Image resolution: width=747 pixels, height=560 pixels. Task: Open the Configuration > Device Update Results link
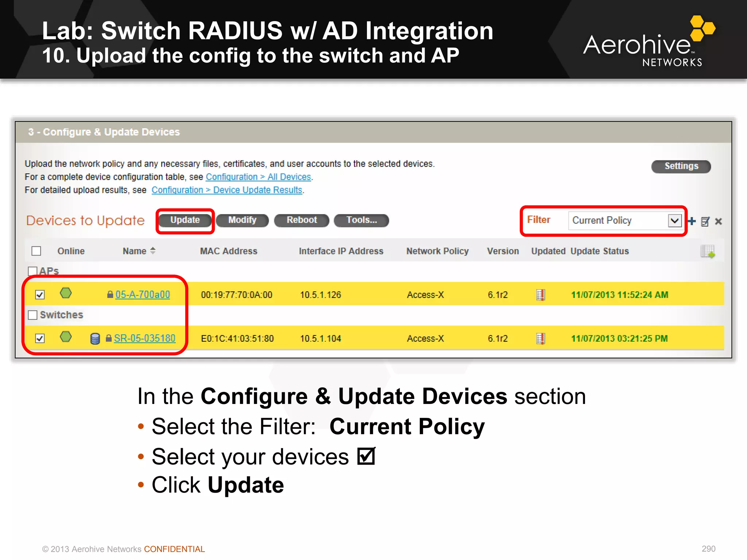(227, 190)
